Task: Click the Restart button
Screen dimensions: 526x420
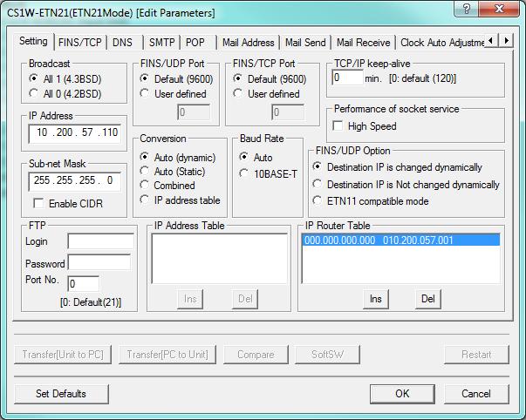Action: click(476, 355)
